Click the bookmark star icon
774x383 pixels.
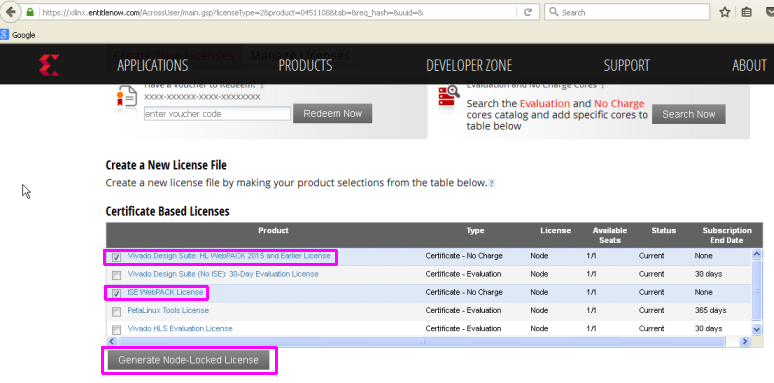point(725,12)
